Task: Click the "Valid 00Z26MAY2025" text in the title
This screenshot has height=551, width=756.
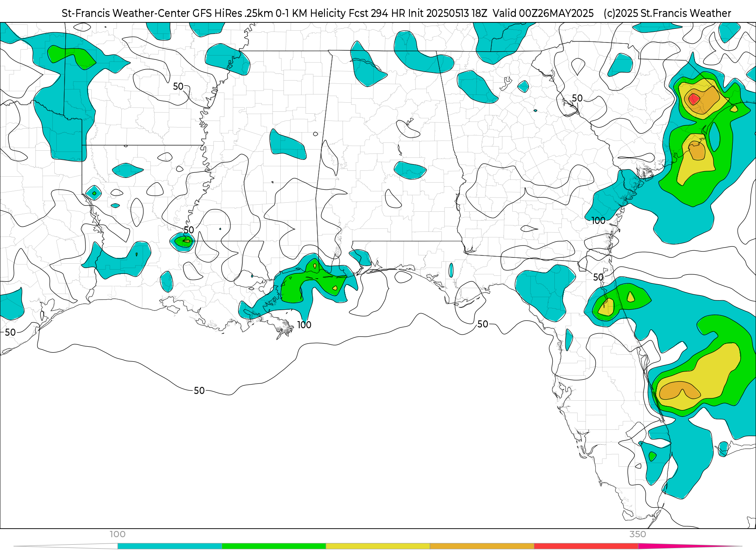Action: tap(543, 13)
